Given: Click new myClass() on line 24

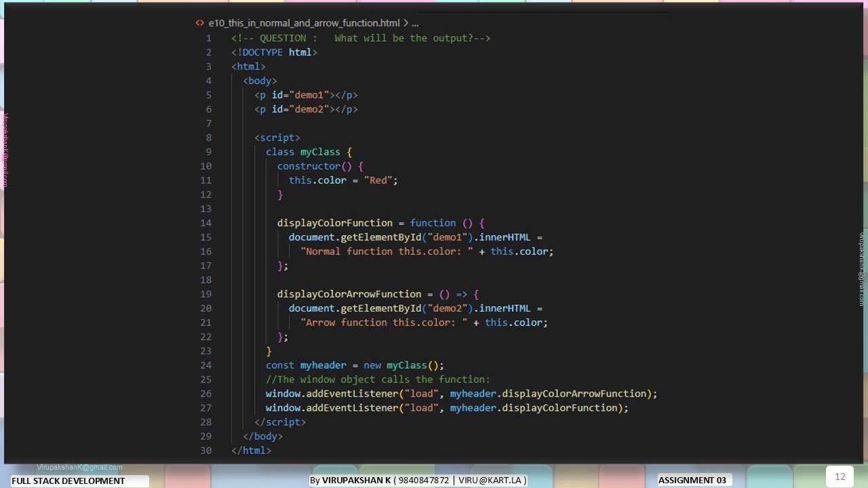Looking at the screenshot, I should coord(401,365).
